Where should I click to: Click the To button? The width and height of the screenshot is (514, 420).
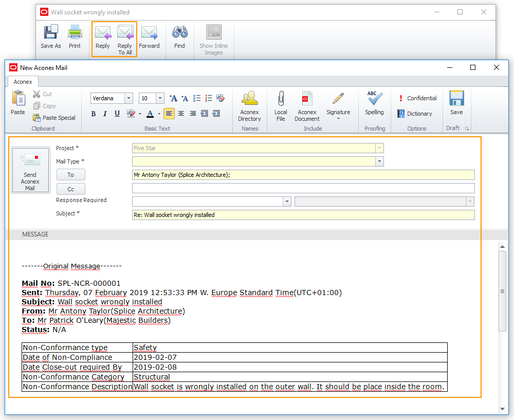[71, 175]
